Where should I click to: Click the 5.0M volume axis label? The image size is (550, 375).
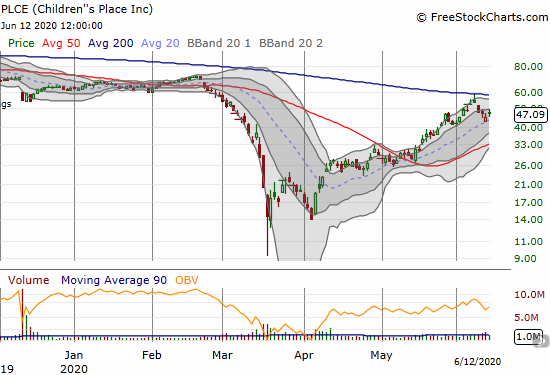pyautogui.click(x=526, y=317)
